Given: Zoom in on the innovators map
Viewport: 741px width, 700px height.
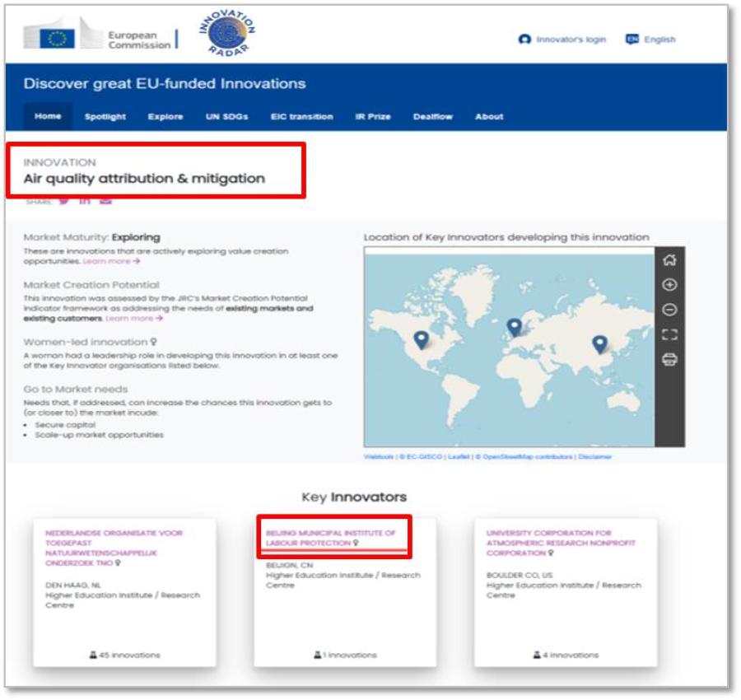Looking at the screenshot, I should coord(669,285).
